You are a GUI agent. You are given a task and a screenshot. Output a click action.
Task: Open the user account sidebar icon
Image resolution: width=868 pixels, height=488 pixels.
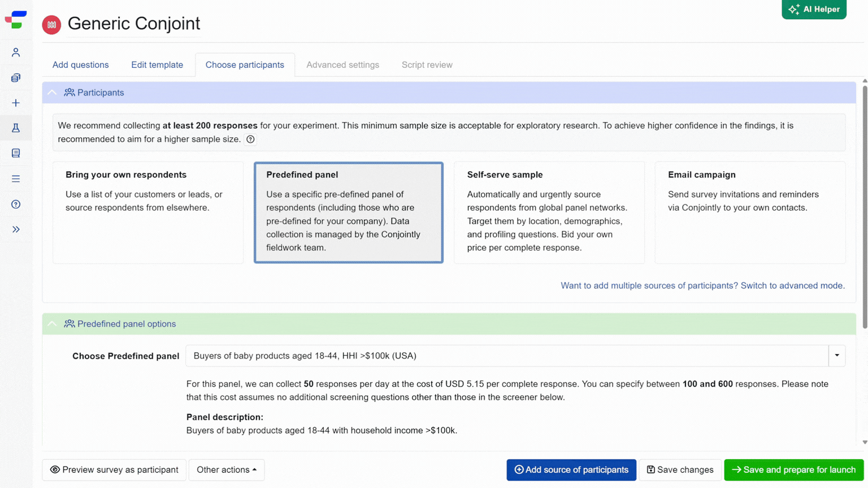pos(16,53)
